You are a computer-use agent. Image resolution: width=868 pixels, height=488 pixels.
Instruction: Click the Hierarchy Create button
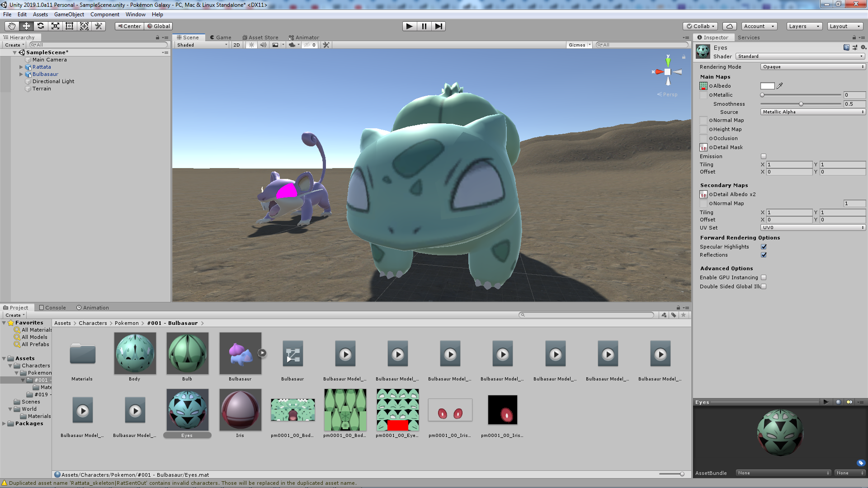tap(14, 45)
